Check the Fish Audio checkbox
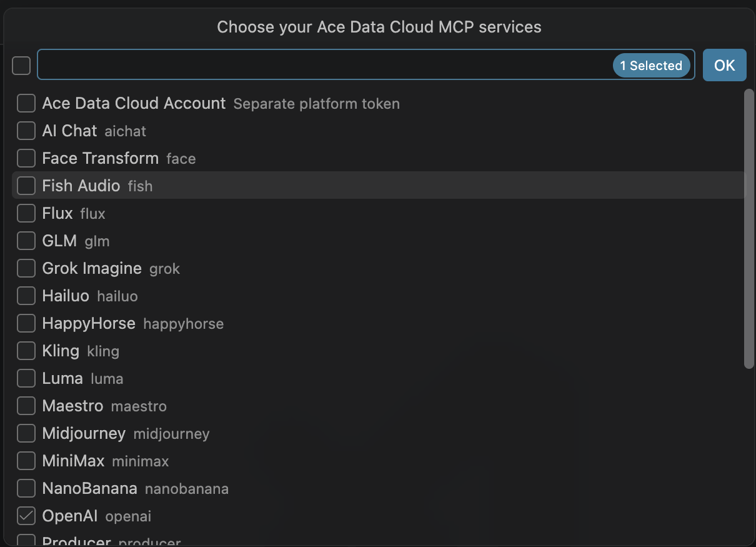This screenshot has width=756, height=547. [26, 186]
